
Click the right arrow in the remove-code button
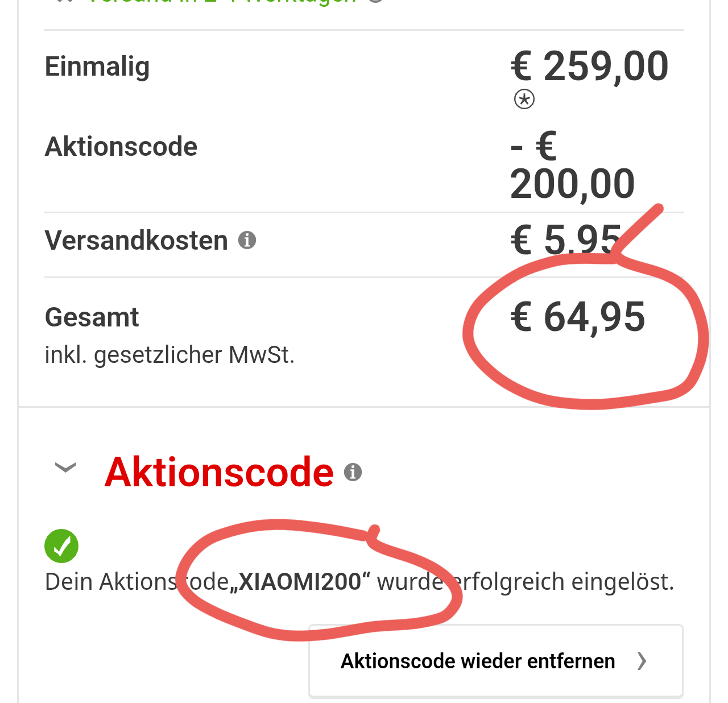tap(642, 661)
